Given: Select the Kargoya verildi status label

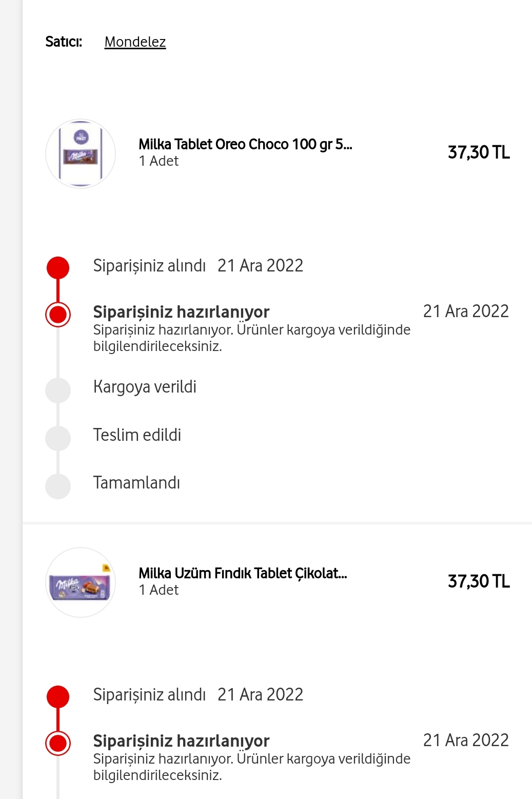Looking at the screenshot, I should 145,387.
